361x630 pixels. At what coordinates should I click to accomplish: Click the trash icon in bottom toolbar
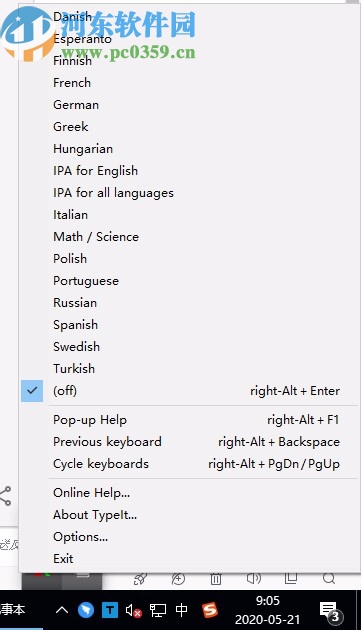[x=215, y=579]
